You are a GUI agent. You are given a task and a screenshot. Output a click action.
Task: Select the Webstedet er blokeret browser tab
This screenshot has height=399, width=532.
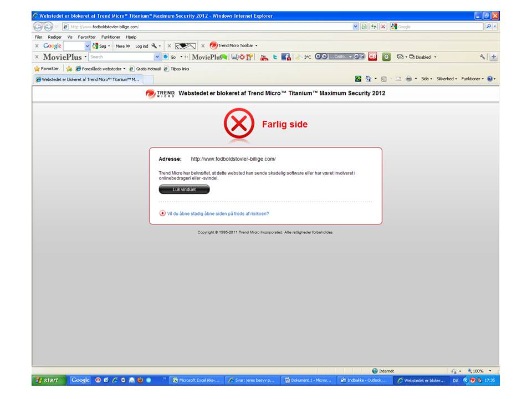(88, 79)
